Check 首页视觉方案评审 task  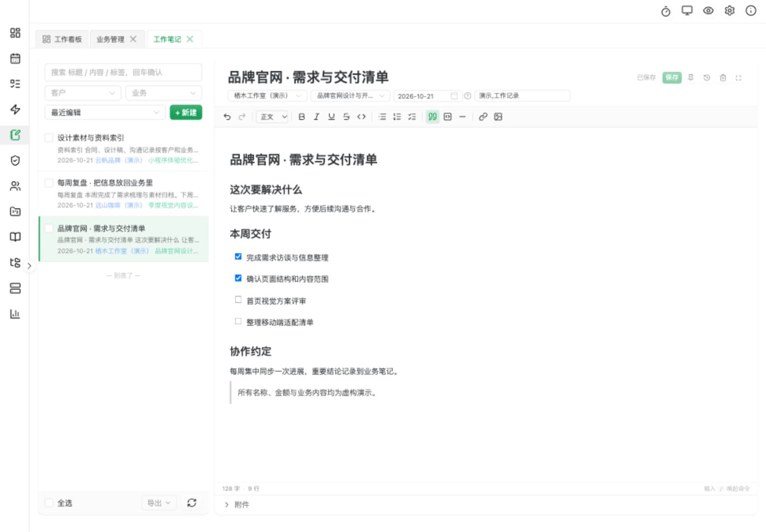tap(238, 300)
